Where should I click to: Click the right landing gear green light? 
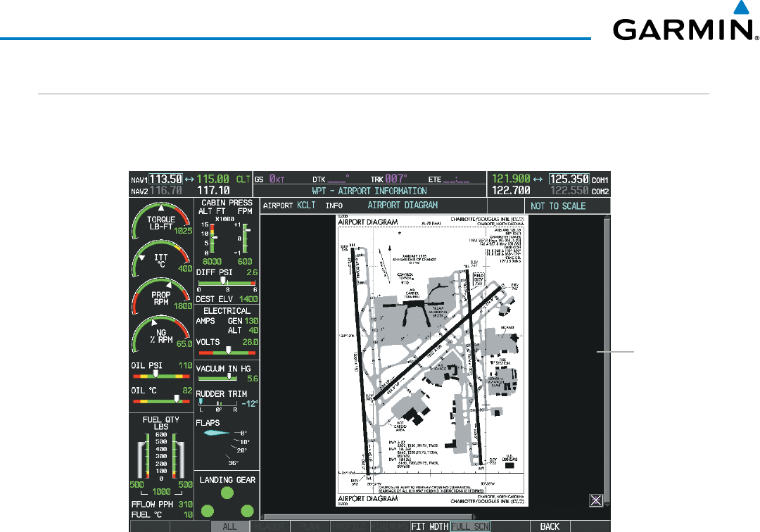tap(247, 511)
